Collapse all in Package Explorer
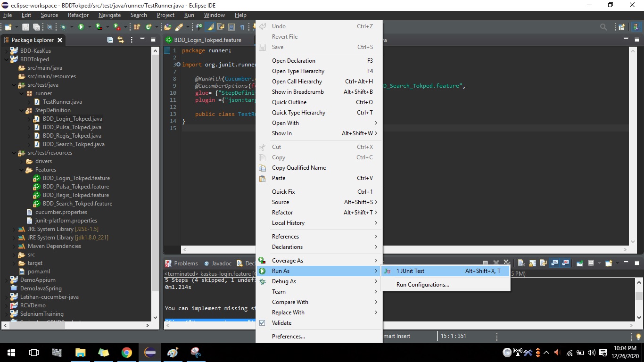Viewport: 644px width, 362px height. pyautogui.click(x=110, y=40)
